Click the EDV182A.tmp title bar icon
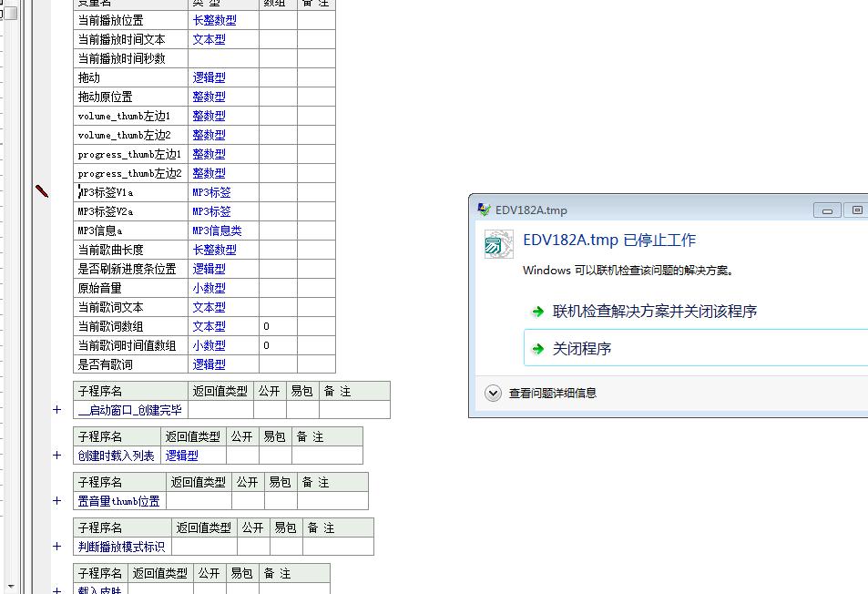This screenshot has height=594, width=868. (485, 210)
